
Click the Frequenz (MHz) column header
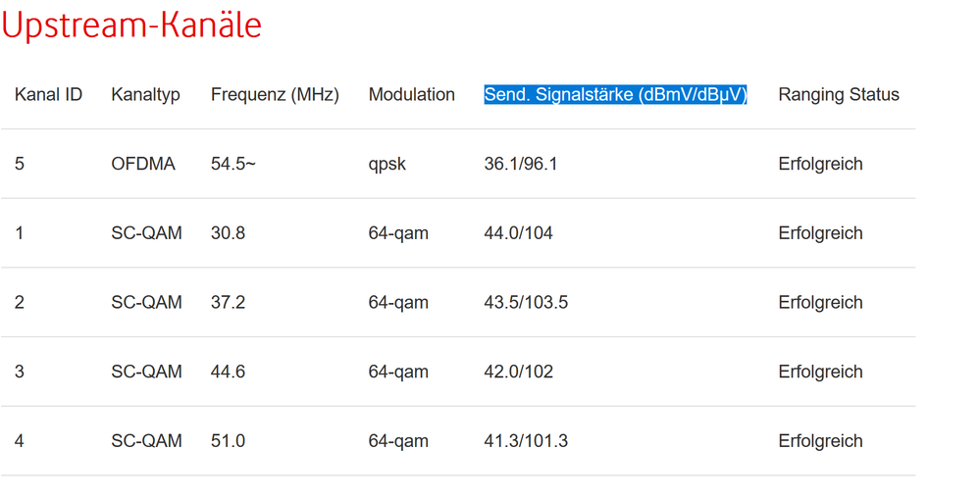[275, 95]
